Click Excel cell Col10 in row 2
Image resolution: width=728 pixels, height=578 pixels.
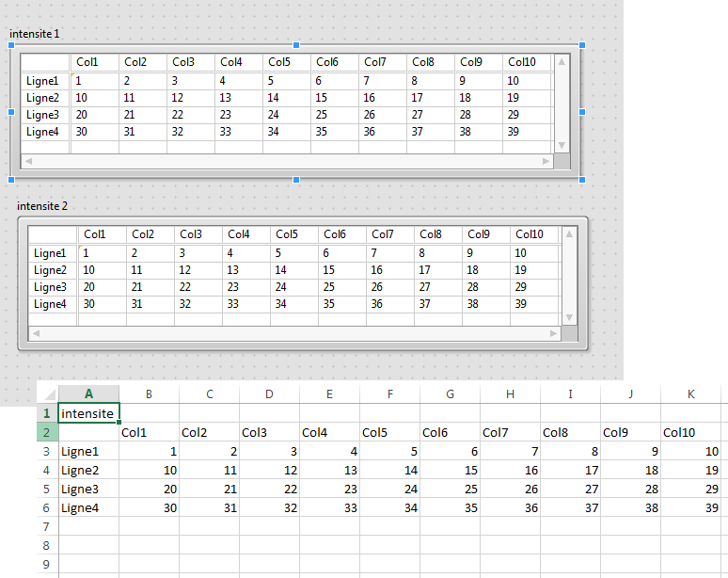tap(691, 433)
